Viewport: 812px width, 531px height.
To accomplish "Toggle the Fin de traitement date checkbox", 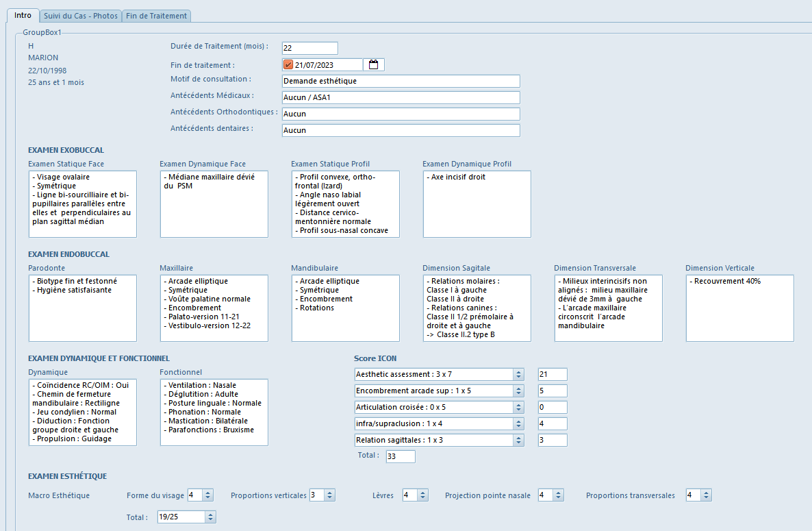I will [x=288, y=65].
